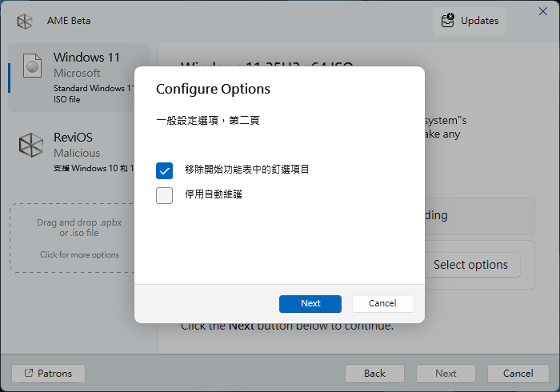Select the ReviOS Malicious playbook title
560x392 pixels.
tap(73, 138)
